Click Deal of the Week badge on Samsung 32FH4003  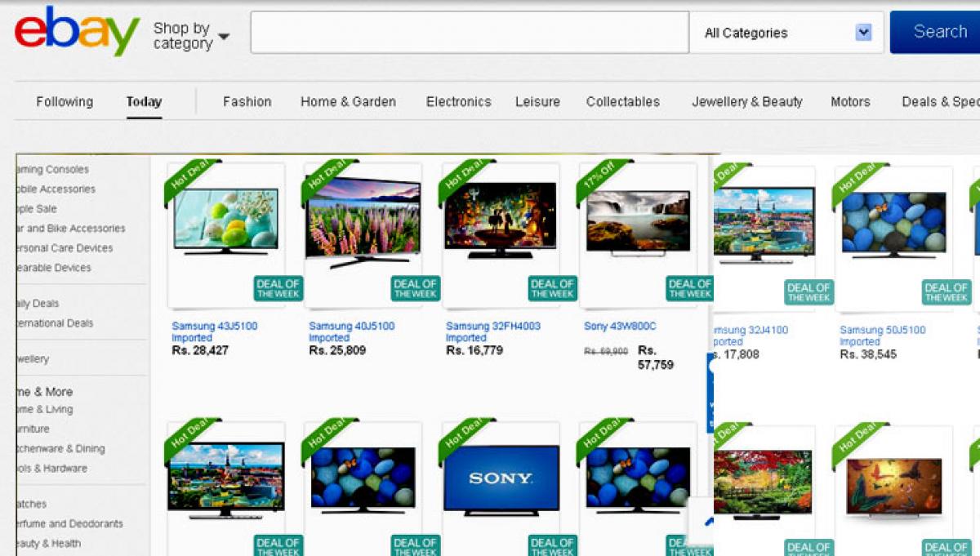tap(553, 289)
